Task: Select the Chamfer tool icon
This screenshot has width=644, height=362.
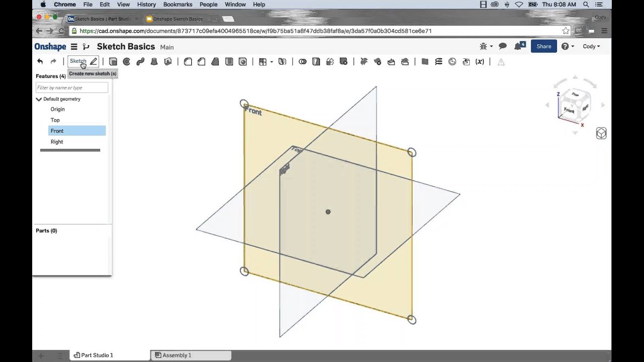Action: (201, 62)
